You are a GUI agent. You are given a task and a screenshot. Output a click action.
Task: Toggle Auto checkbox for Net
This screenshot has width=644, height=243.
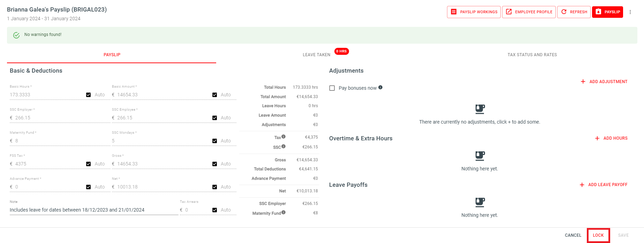pyautogui.click(x=215, y=187)
